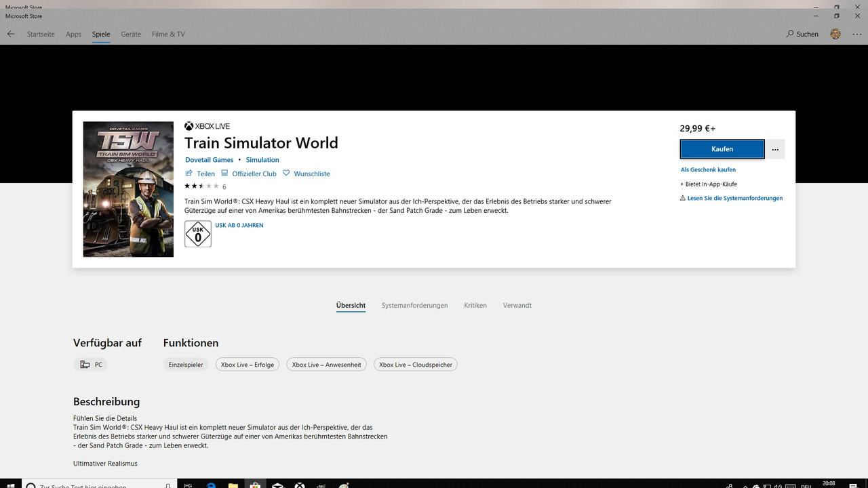The height and width of the screenshot is (488, 868).
Task: Click the Bietet In-App-Käufe text
Action: pyautogui.click(x=709, y=184)
